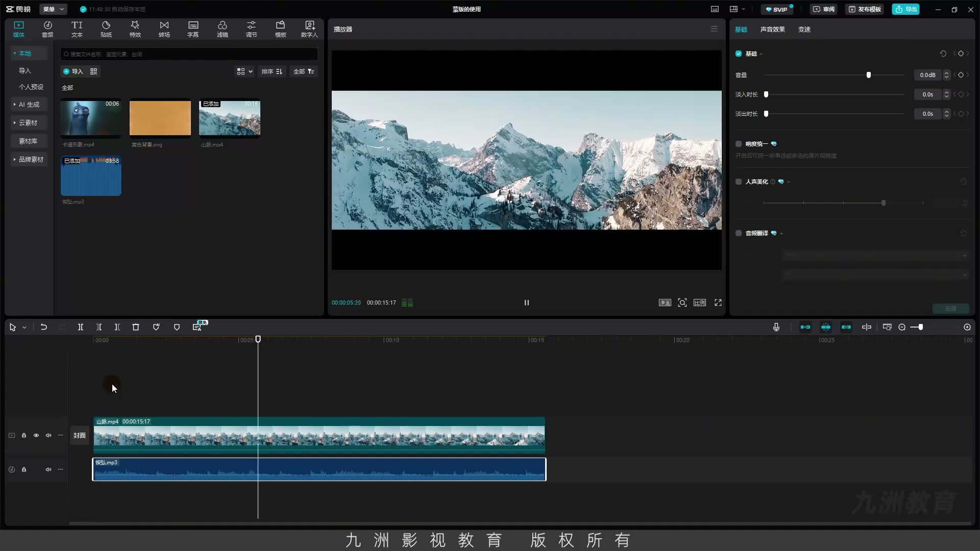Undo the last edit
Viewport: 980px width, 551px height.
coord(44,327)
